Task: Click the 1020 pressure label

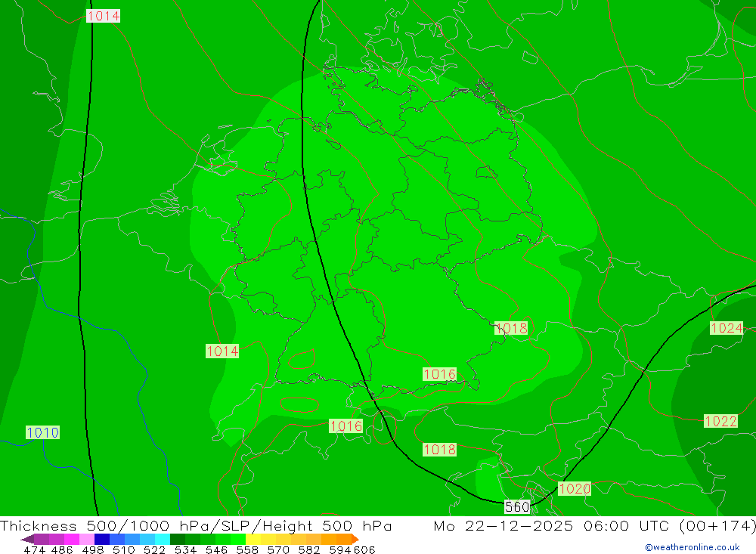Action: [x=575, y=488]
